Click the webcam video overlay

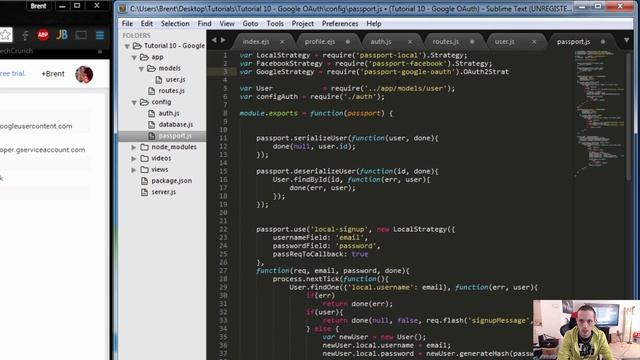tap(586, 330)
